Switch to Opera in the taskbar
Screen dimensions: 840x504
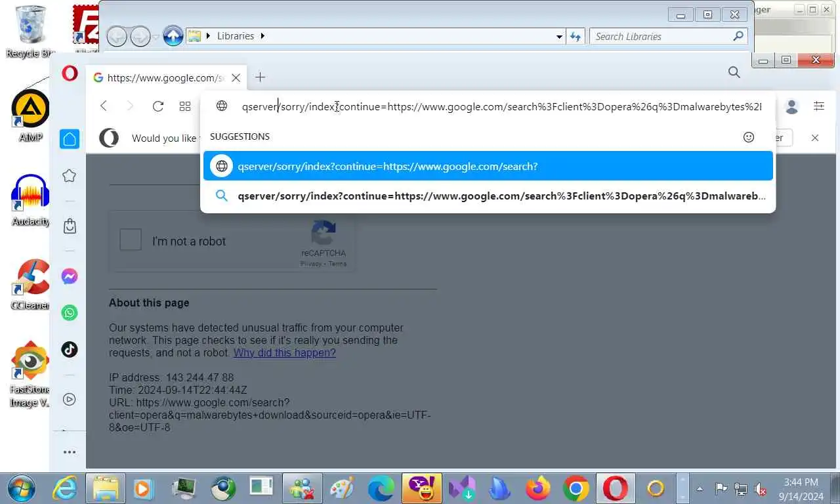[616, 488]
